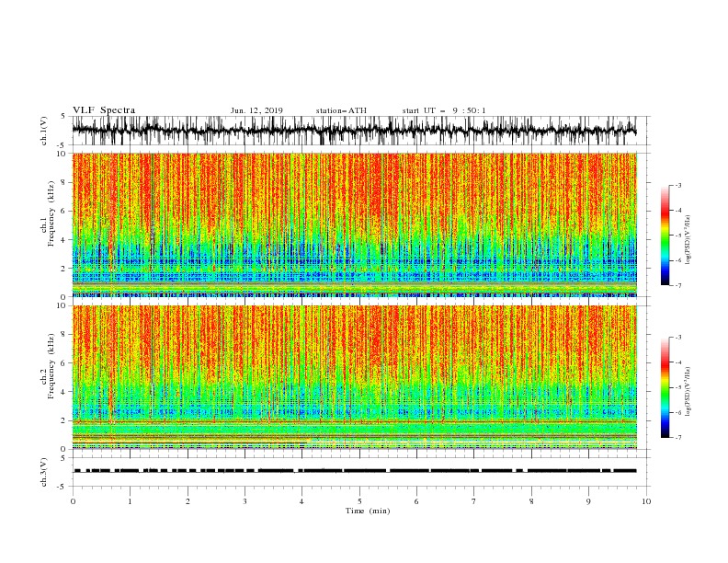This screenshot has height=563, width=728.
Task: Select the "start UT = 9 :50: 1" text
Action: click(x=444, y=110)
